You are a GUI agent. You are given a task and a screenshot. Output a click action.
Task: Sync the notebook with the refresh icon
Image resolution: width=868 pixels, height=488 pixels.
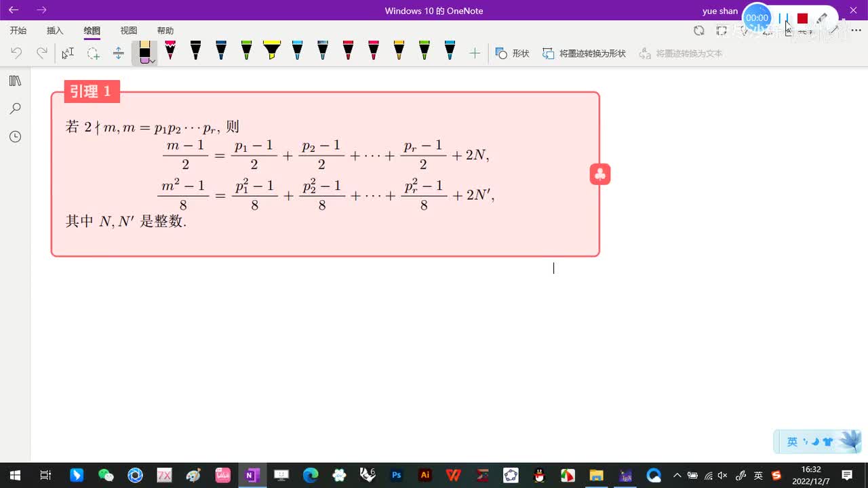[x=698, y=30]
